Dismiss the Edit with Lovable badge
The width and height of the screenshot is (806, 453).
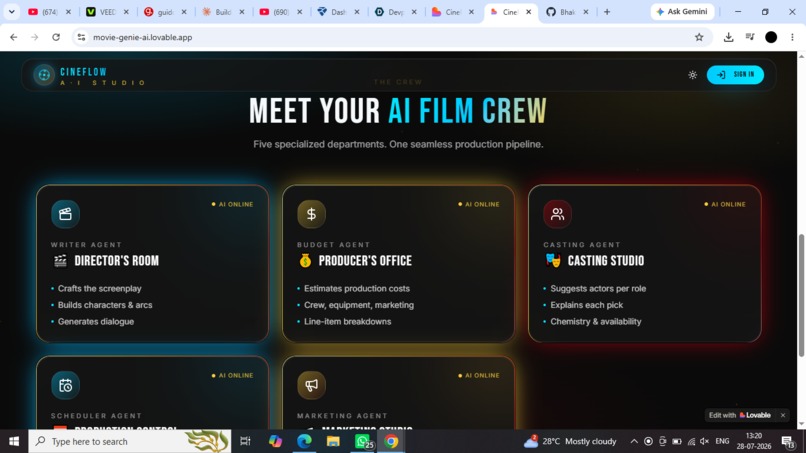783,415
